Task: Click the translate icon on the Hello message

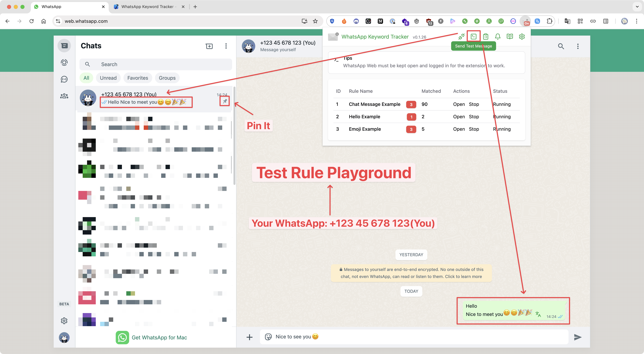Action: (538, 314)
